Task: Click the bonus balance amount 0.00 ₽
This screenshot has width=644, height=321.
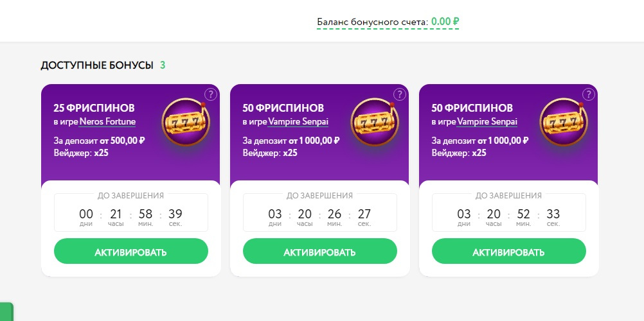Action: point(445,21)
